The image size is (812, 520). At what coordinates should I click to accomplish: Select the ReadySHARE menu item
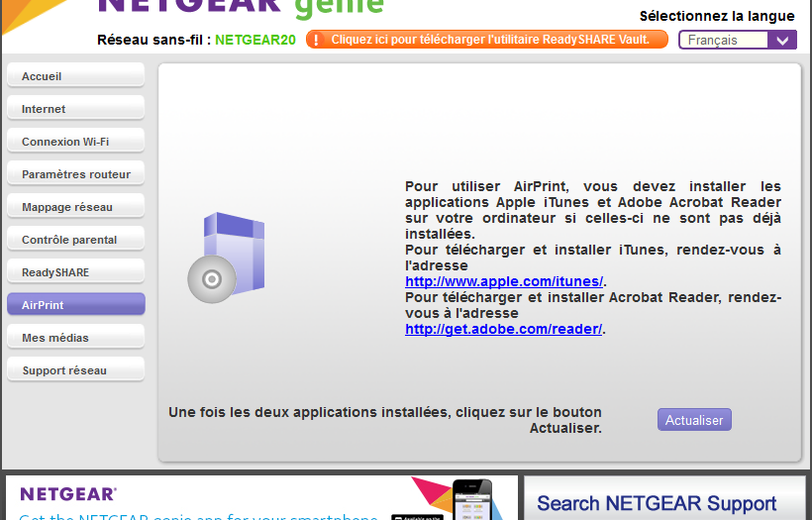tap(75, 272)
